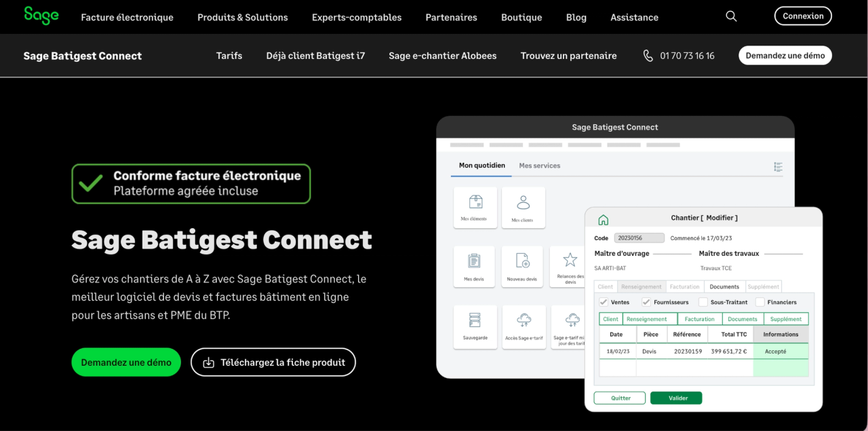Viewport: 868px width, 431px height.
Task: Click the green Demandez une démo button
Action: click(x=126, y=362)
